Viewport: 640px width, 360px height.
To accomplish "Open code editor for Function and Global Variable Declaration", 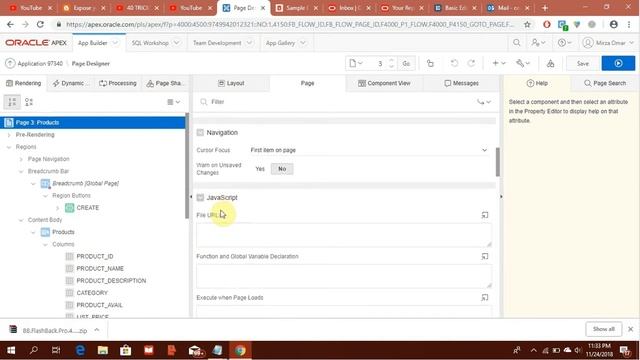I will click(x=484, y=256).
